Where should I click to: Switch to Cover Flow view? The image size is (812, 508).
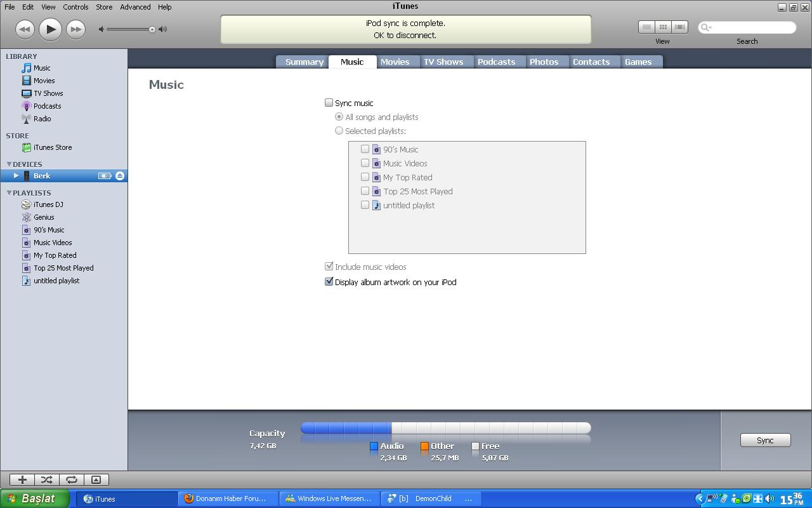point(679,27)
